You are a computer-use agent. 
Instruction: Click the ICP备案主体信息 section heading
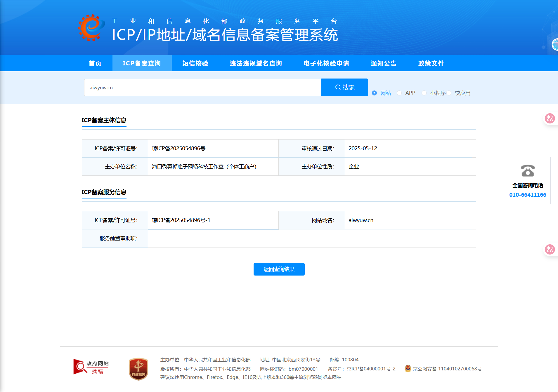[x=104, y=120]
